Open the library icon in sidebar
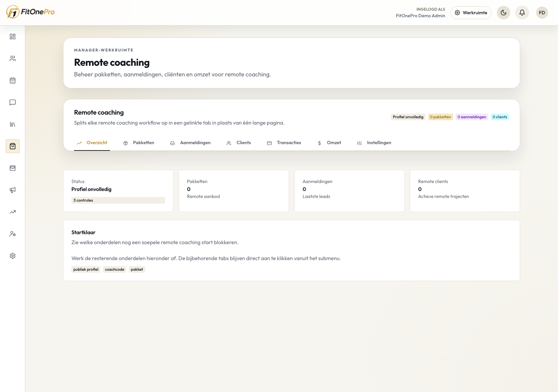 13,124
